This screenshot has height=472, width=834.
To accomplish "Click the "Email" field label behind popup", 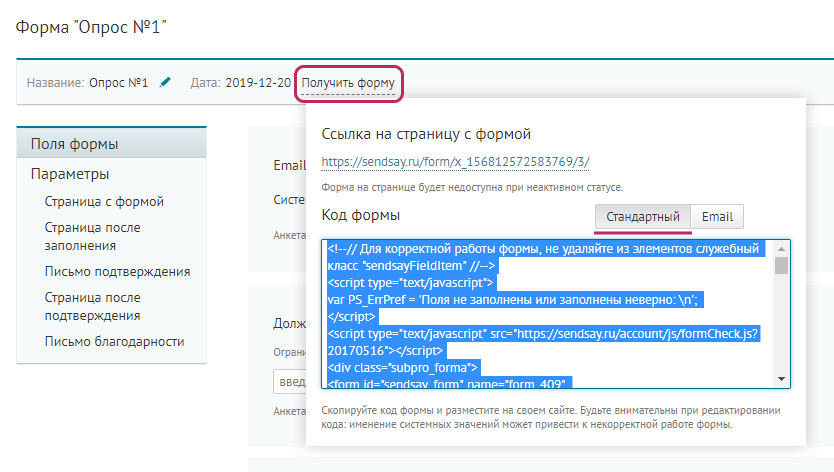I will (x=289, y=166).
